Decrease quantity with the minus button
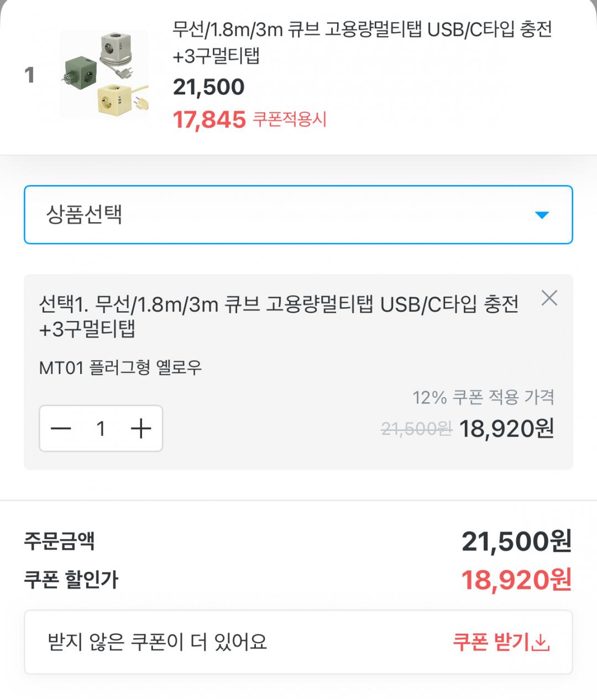This screenshot has width=597, height=700. [x=61, y=429]
